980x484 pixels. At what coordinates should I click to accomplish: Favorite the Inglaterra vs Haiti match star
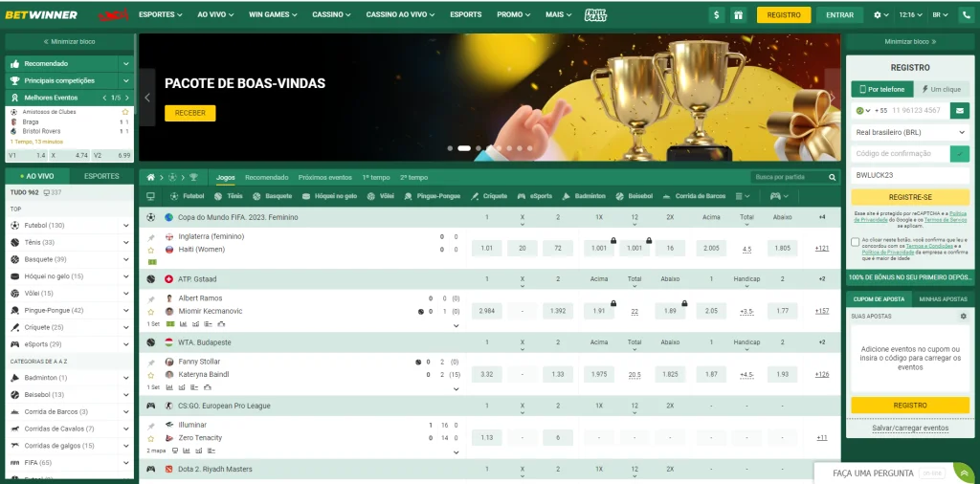[x=150, y=250]
